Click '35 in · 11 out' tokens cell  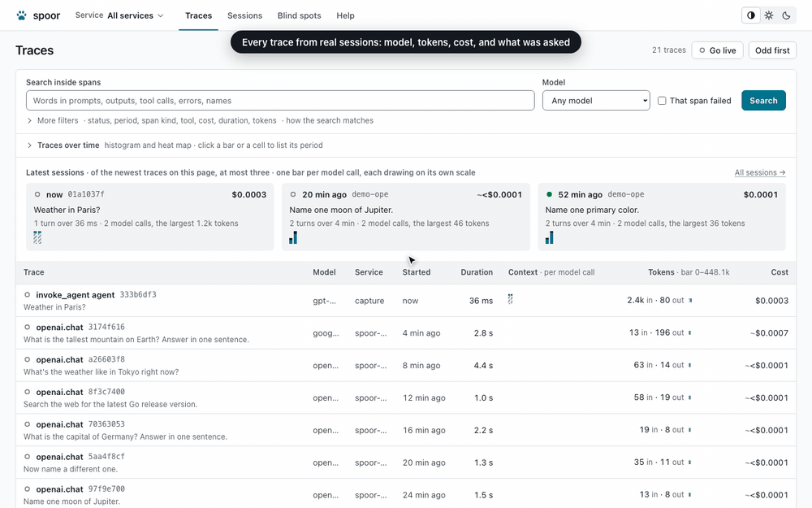(659, 462)
